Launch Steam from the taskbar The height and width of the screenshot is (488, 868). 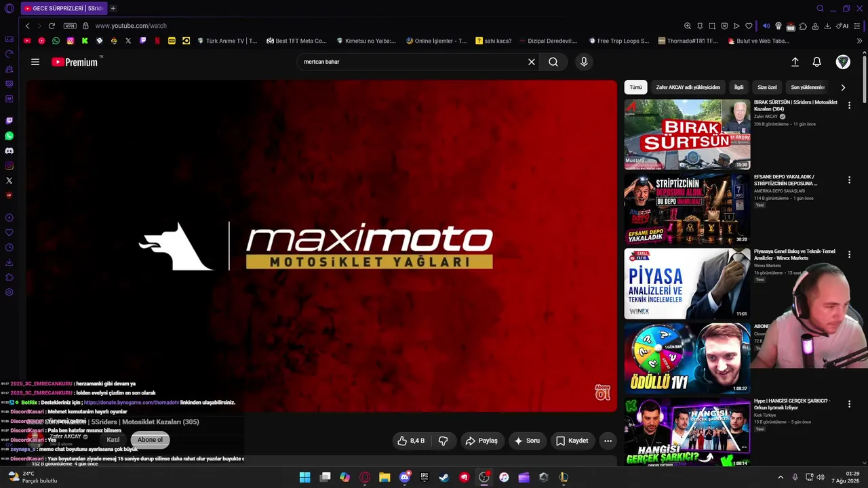pyautogui.click(x=443, y=477)
